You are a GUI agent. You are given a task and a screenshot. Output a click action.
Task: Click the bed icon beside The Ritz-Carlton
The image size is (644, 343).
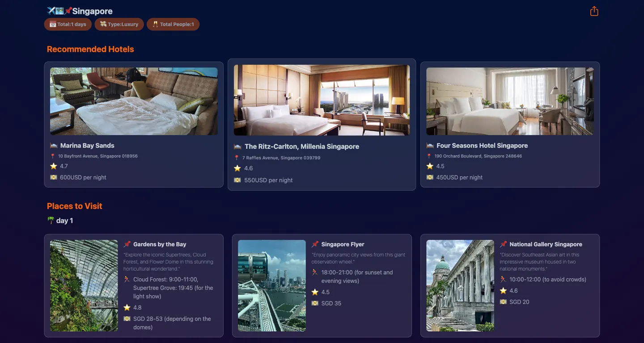(237, 146)
